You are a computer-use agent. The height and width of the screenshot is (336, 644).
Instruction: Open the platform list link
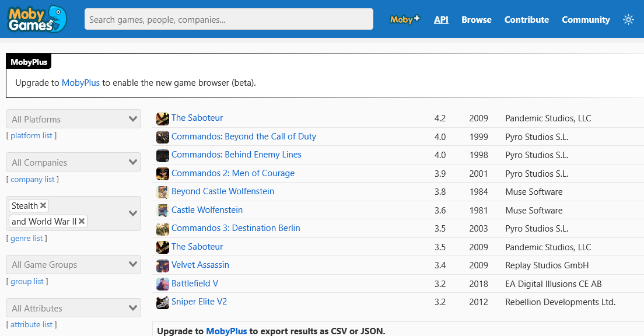pos(32,135)
